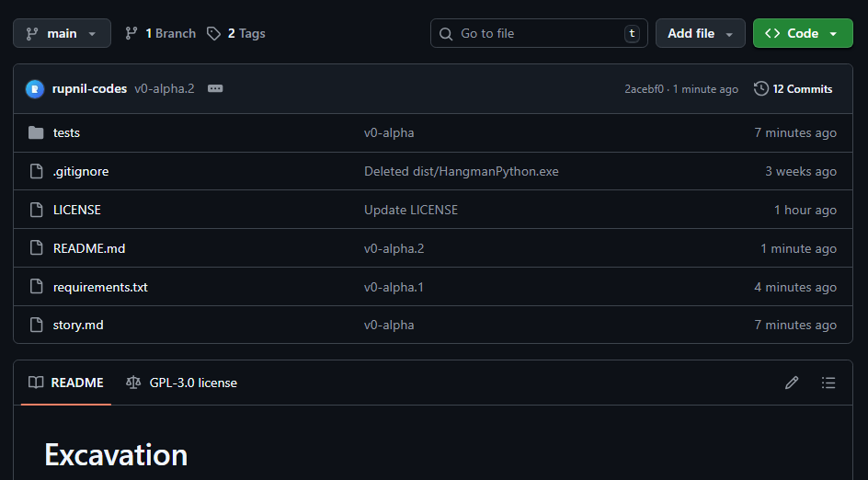
Task: Switch to the README tab
Action: pyautogui.click(x=66, y=383)
